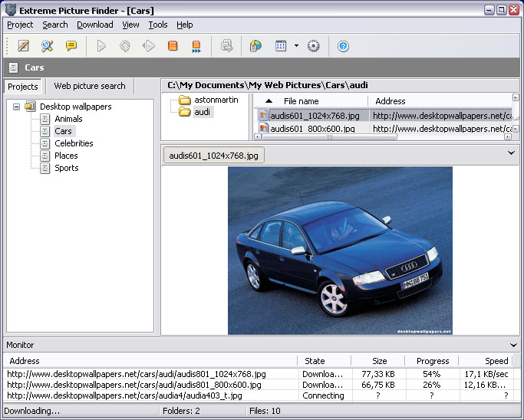Click the 54% progress value
Viewport: 524px width, 420px height.
(x=432, y=374)
